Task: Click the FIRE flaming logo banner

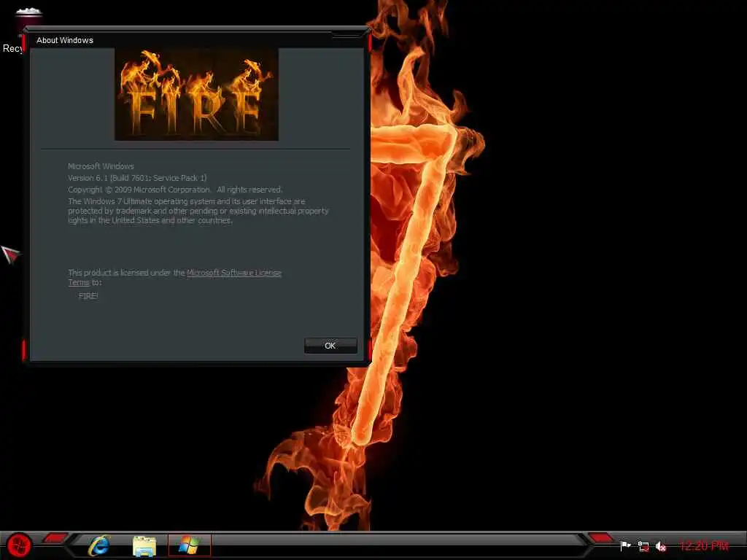Action: [x=196, y=94]
